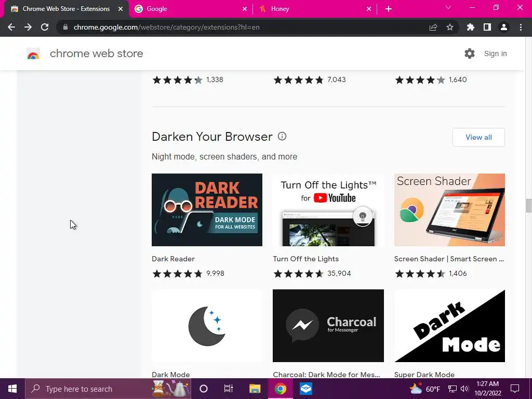532x399 pixels.
Task: Launch File Explorer from the taskbar
Action: point(255,389)
